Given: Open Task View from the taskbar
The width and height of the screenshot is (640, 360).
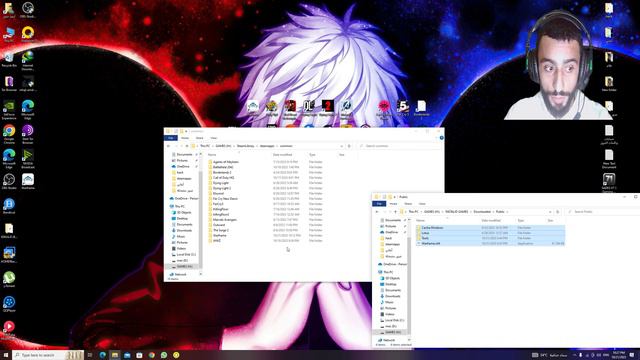Looking at the screenshot, I should [90, 355].
